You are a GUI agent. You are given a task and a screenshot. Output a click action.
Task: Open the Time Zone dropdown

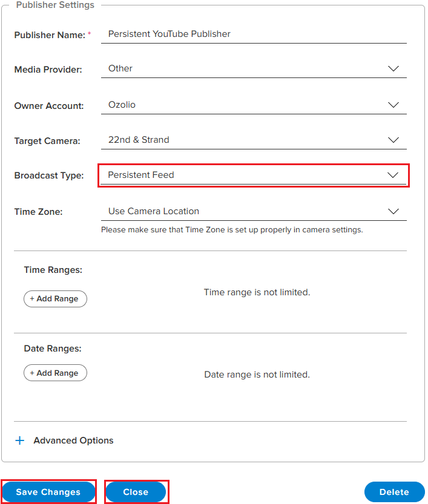pyautogui.click(x=253, y=211)
